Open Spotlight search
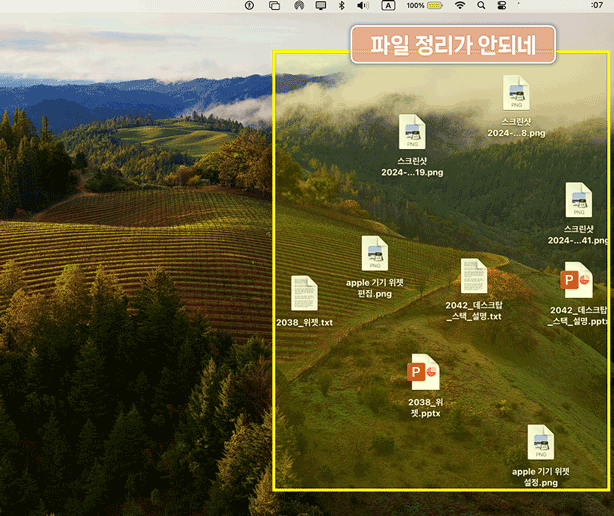Viewport: 614px width, 516px height. pyautogui.click(x=481, y=5)
